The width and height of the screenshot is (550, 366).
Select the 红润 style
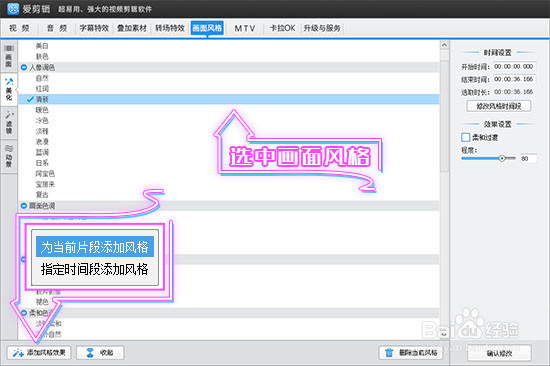[x=42, y=88]
